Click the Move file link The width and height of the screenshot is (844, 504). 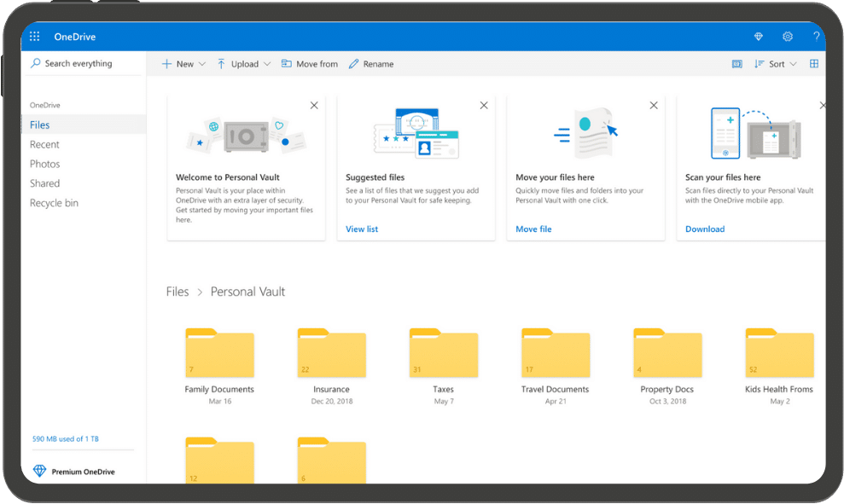point(533,229)
